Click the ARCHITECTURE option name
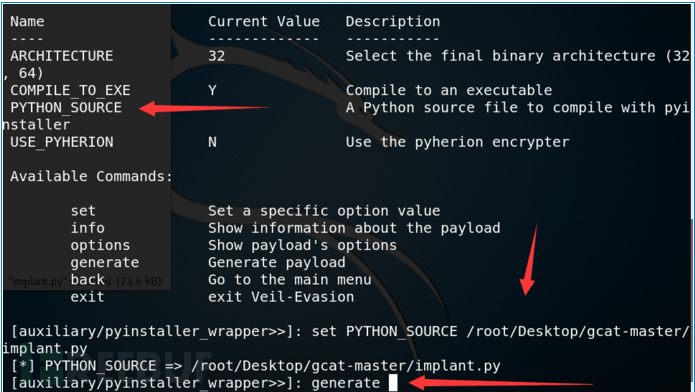 pyautogui.click(x=62, y=56)
